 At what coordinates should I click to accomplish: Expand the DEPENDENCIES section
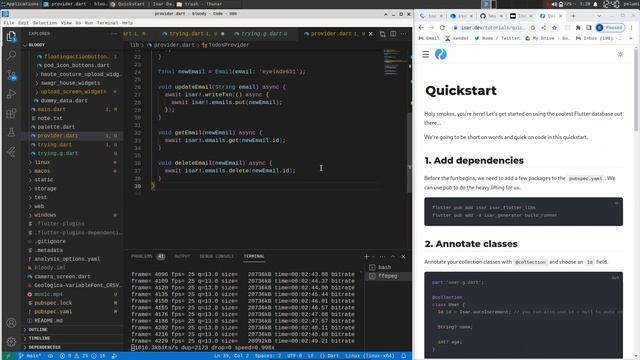44,347
